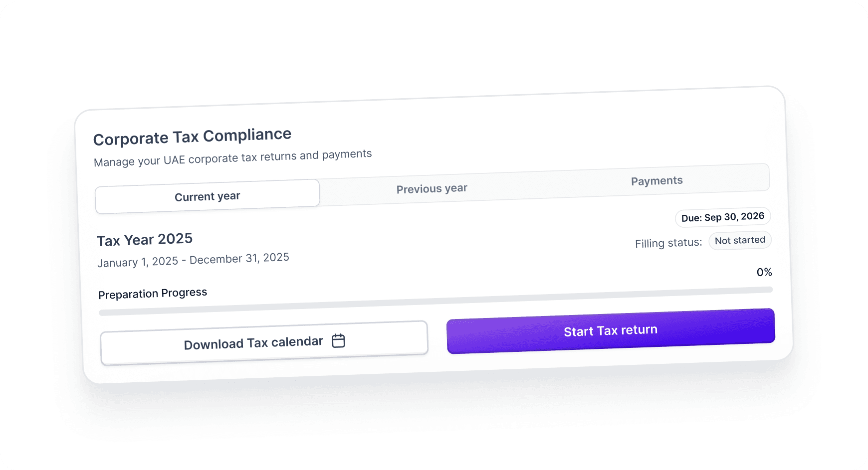Click the word UAE in the subtitle
This screenshot has width=868, height=470.
click(x=174, y=160)
